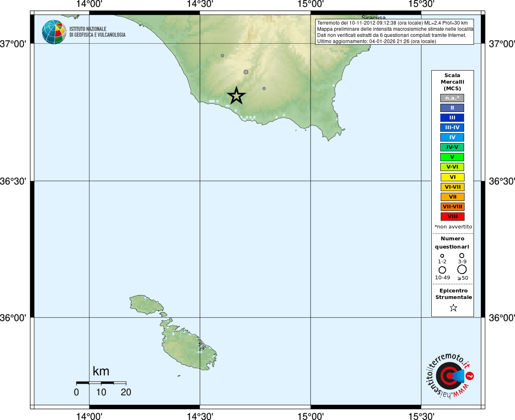The height and width of the screenshot is (420, 515).
Task: Click the epicenter star on the map
Action: 236,96
